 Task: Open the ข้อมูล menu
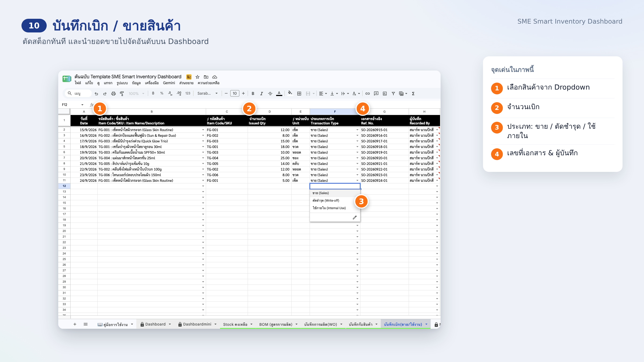click(x=136, y=83)
